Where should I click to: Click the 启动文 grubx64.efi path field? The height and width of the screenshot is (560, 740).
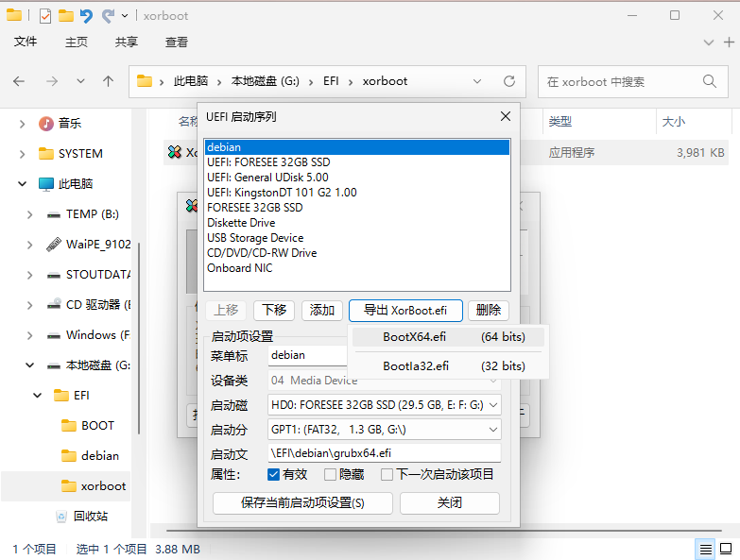tap(384, 453)
